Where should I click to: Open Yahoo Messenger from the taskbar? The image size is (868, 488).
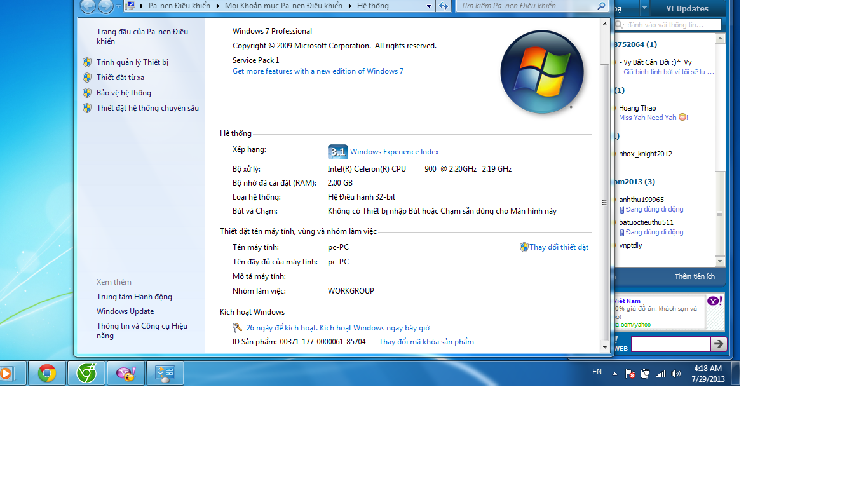[x=125, y=374]
